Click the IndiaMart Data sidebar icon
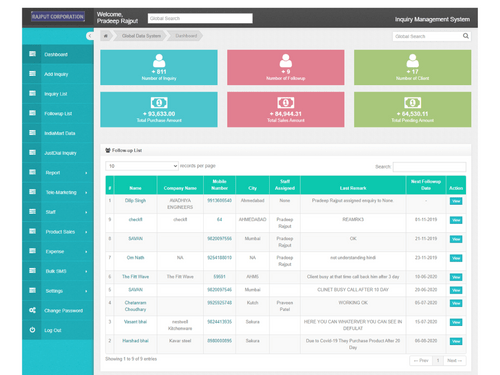 click(x=32, y=133)
